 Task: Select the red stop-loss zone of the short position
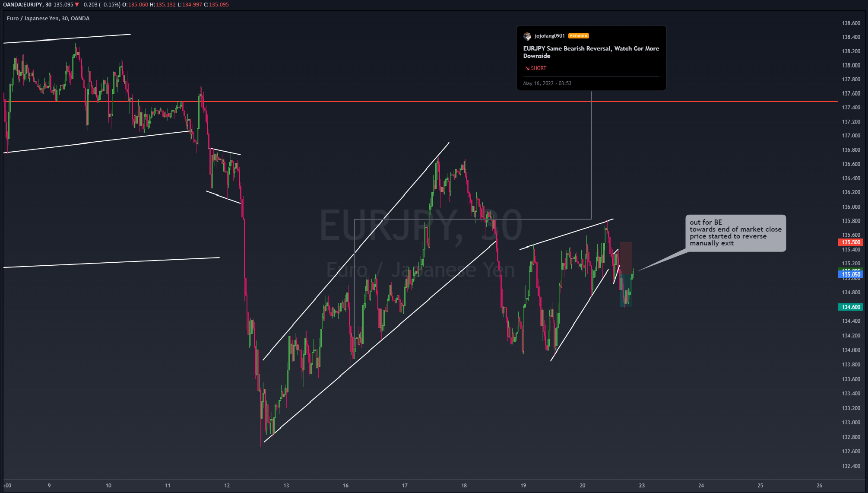626,258
